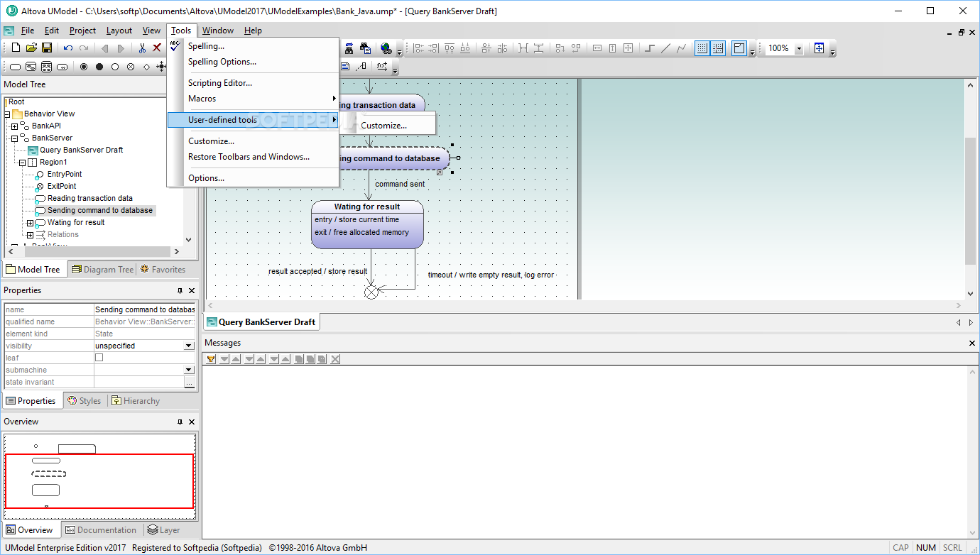Screen dimensions: 980x555
Task: Click the state invariant ellipsis button
Action: (189, 383)
